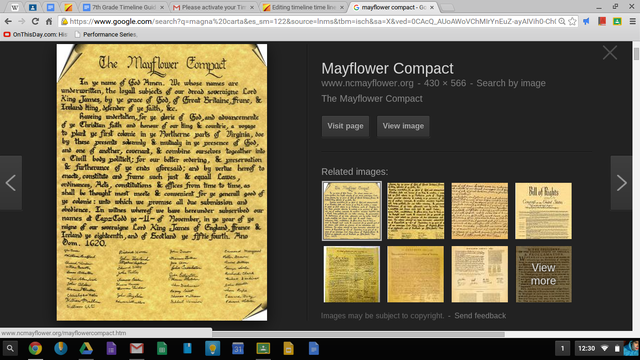Open the blue pencil app in shelf
The width and height of the screenshot is (640, 360).
[61, 349]
